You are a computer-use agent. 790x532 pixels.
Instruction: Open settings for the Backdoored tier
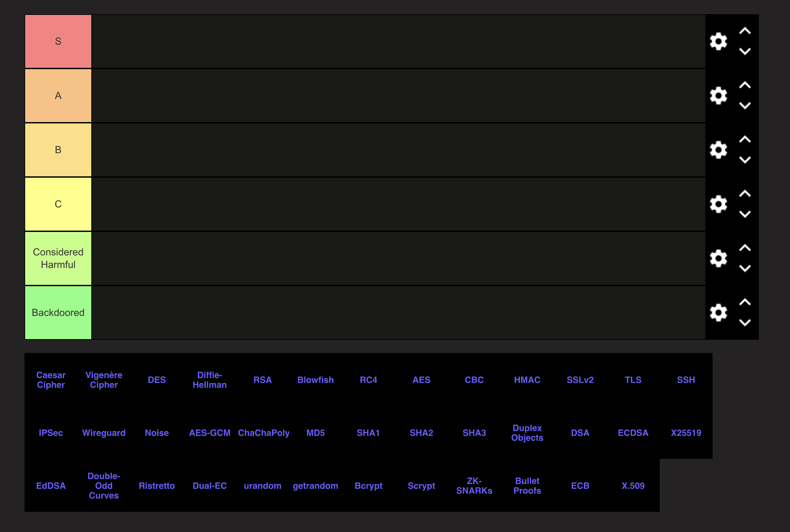point(718,313)
